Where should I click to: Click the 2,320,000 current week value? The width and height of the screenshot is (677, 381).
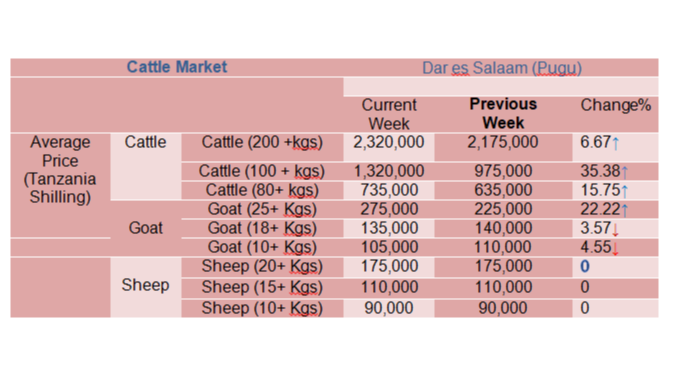pos(389,142)
